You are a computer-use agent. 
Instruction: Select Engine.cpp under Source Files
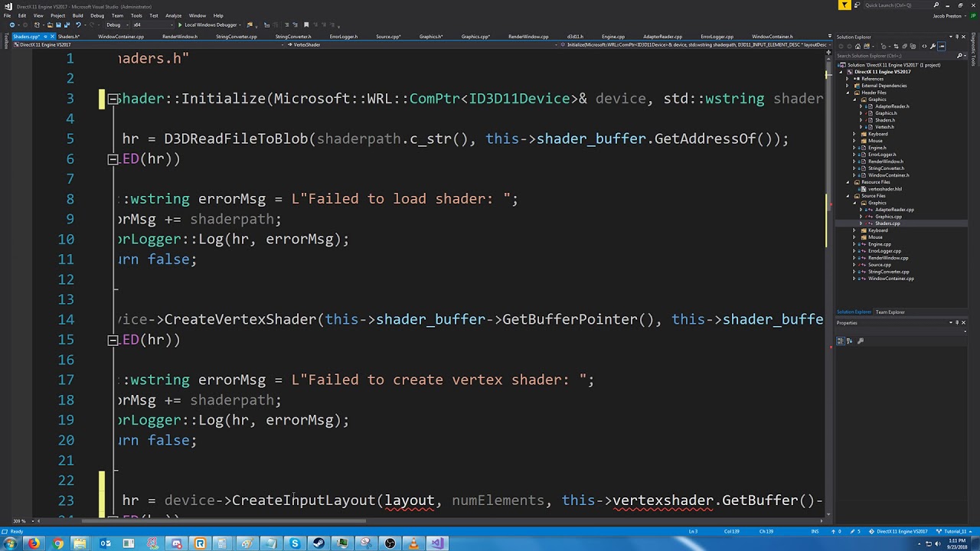pos(879,244)
